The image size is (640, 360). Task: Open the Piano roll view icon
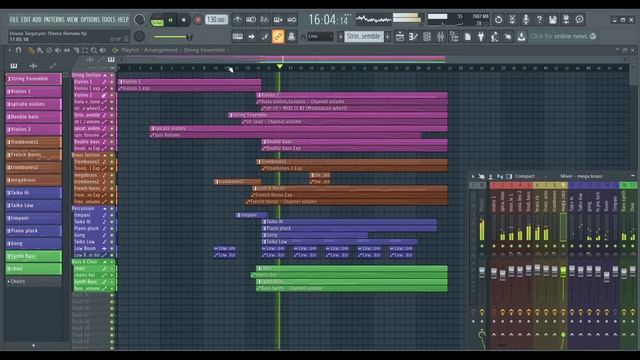pos(413,37)
